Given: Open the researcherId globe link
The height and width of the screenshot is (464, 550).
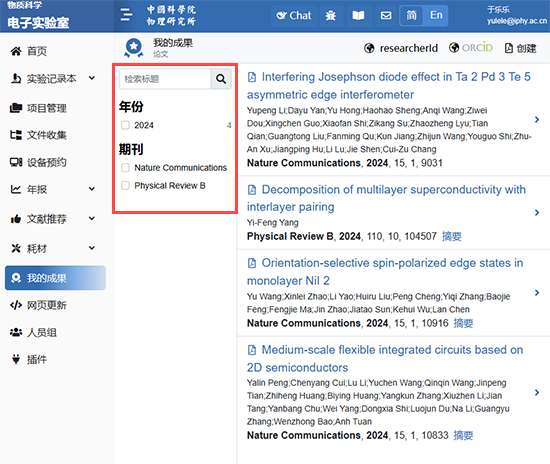Looking at the screenshot, I should [x=401, y=48].
